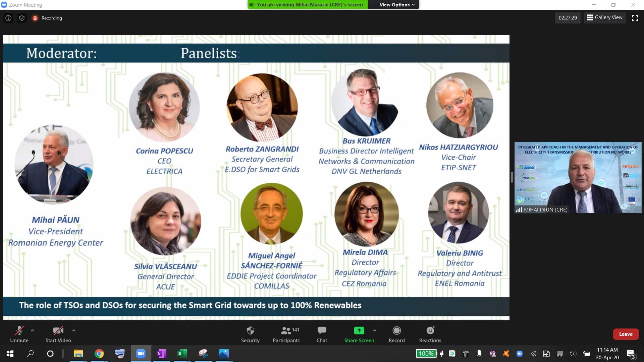Click the Recording indicator
The height and width of the screenshot is (362, 644).
(47, 18)
